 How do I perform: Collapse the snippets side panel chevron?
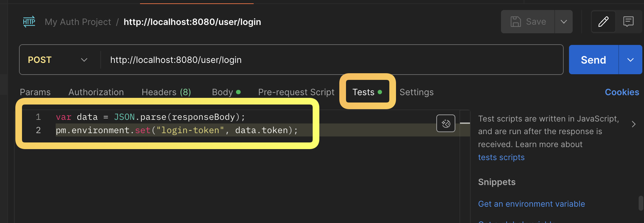tap(633, 124)
